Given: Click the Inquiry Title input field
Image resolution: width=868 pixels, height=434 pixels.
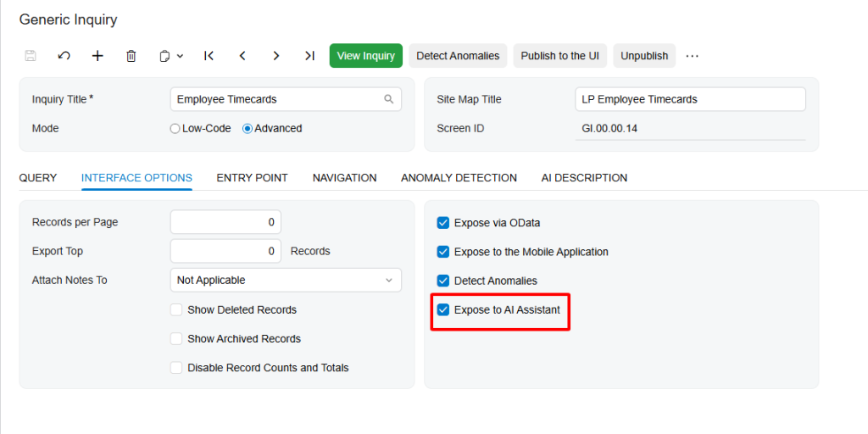Looking at the screenshot, I should (x=286, y=99).
